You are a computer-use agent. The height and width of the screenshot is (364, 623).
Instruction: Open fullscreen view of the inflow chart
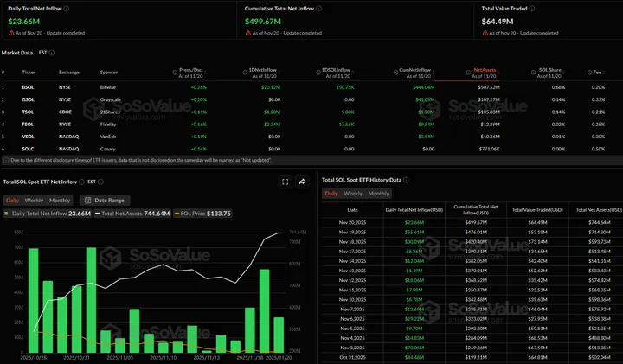pos(285,182)
